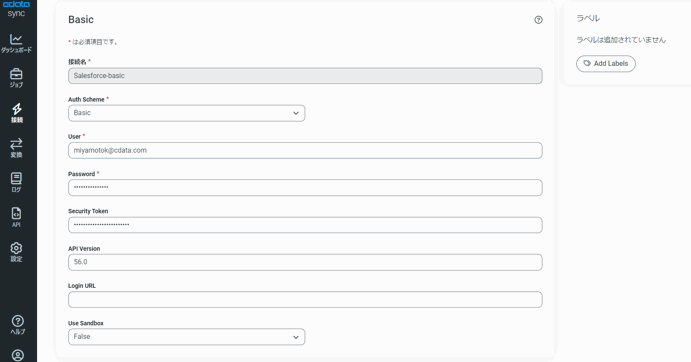Open the Transformations arrows icon

pyautogui.click(x=16, y=144)
